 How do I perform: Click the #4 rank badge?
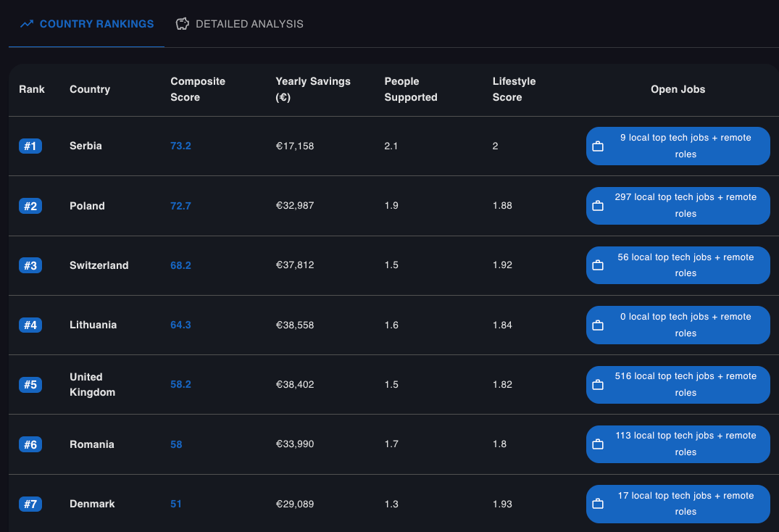30,325
